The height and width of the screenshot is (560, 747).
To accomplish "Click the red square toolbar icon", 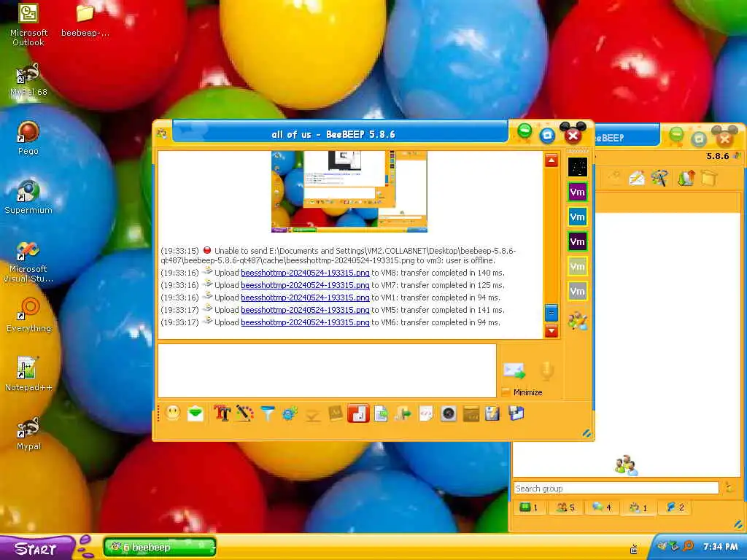I will (x=358, y=413).
